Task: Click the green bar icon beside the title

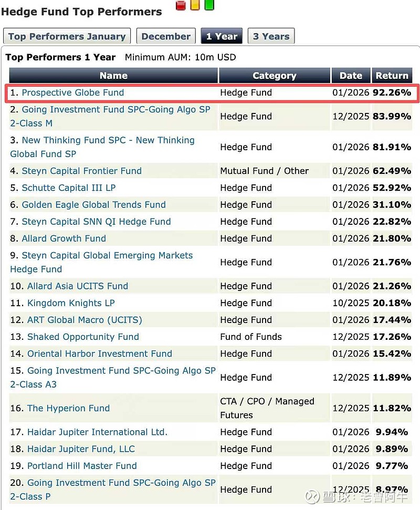Action: 209,5
